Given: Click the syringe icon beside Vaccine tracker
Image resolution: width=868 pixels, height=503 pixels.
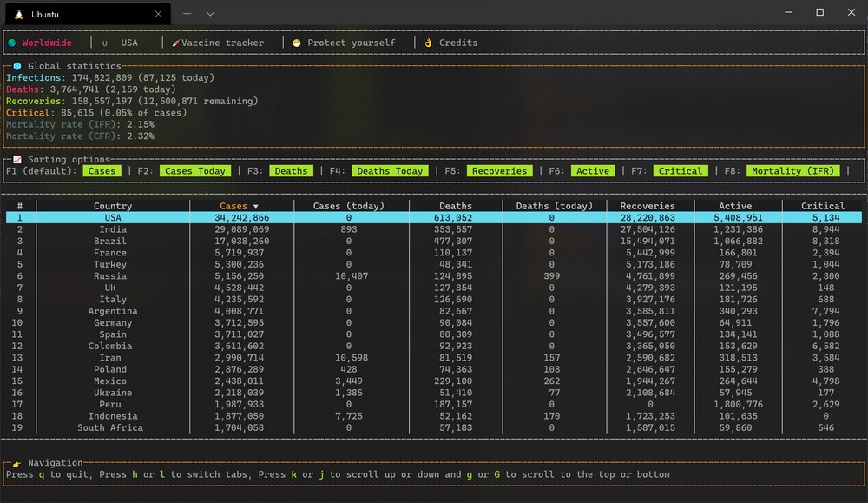Looking at the screenshot, I should 175,43.
